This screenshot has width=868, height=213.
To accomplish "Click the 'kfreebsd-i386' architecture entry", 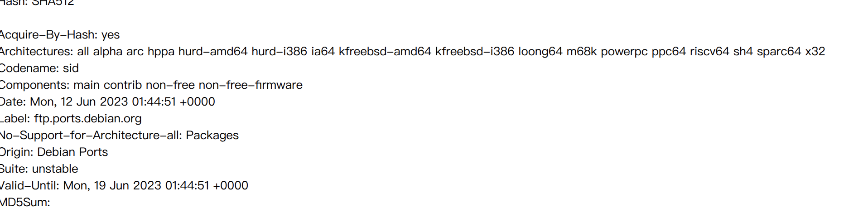I will pos(475,52).
